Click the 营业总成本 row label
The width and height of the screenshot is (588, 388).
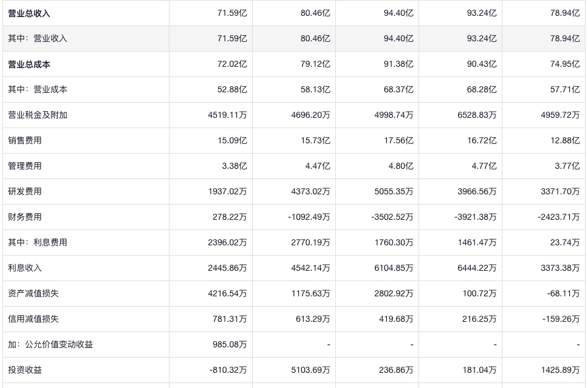(x=29, y=64)
